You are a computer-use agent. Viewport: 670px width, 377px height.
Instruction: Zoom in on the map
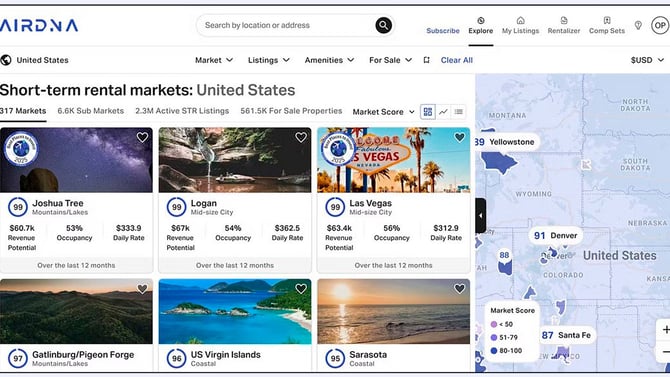(x=665, y=330)
